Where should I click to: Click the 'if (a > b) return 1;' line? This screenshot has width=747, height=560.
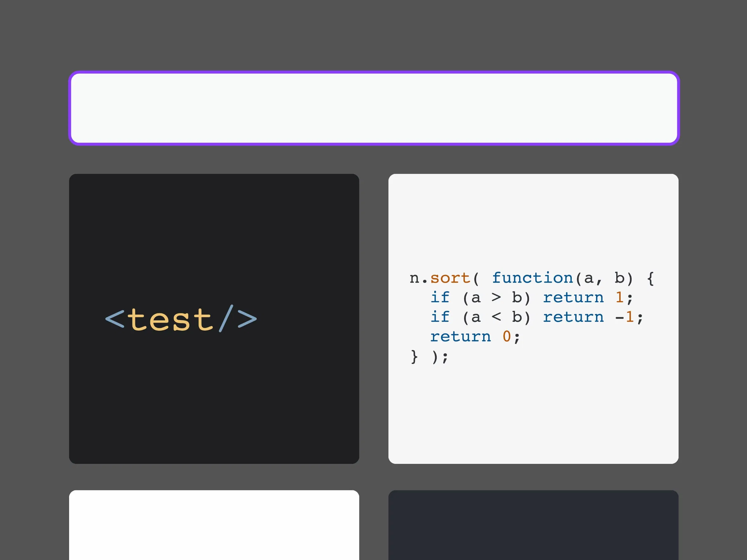coord(532,298)
